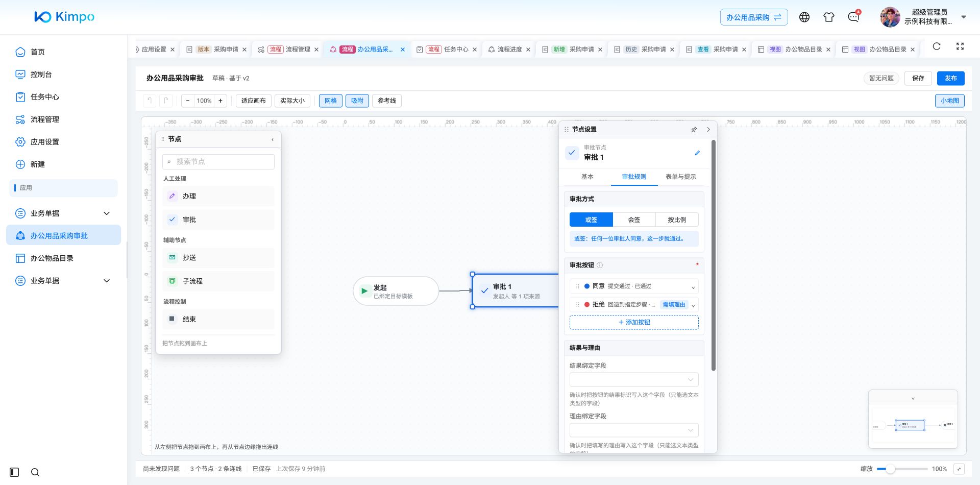
Task: Edit the 审批 1 node name pencil
Action: click(697, 153)
